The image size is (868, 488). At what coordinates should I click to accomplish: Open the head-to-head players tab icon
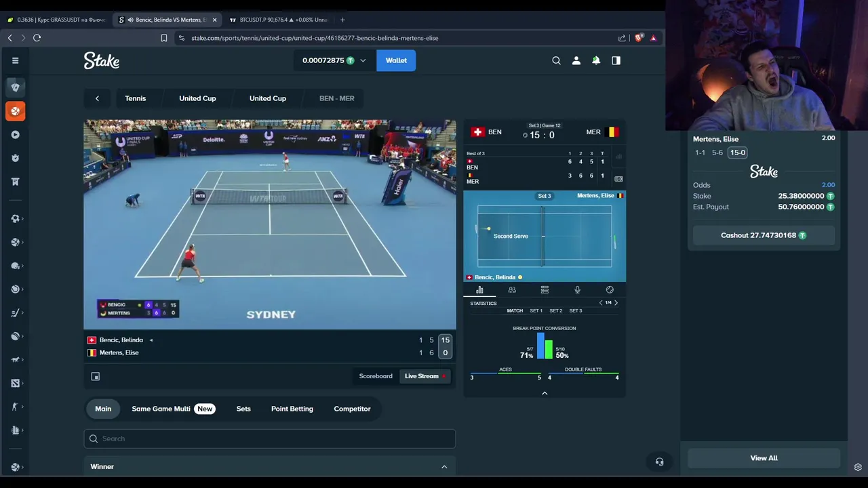512,290
